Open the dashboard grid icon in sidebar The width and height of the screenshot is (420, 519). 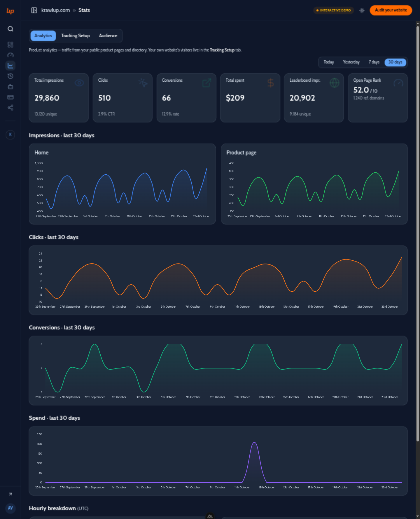10,45
